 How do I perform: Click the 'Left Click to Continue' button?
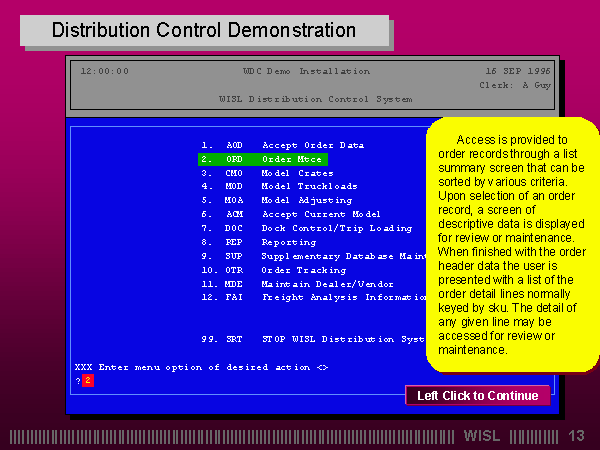477,396
